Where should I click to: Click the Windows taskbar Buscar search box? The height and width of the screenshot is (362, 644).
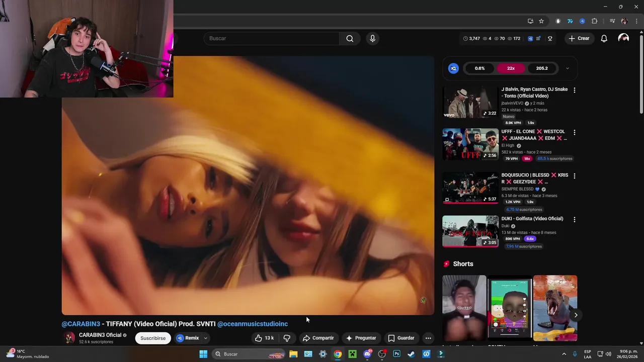(x=249, y=354)
